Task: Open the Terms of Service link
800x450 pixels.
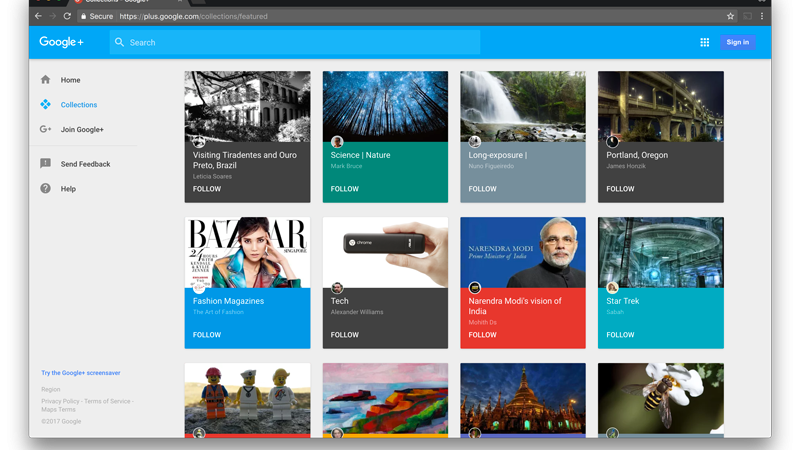Action: 107,401
